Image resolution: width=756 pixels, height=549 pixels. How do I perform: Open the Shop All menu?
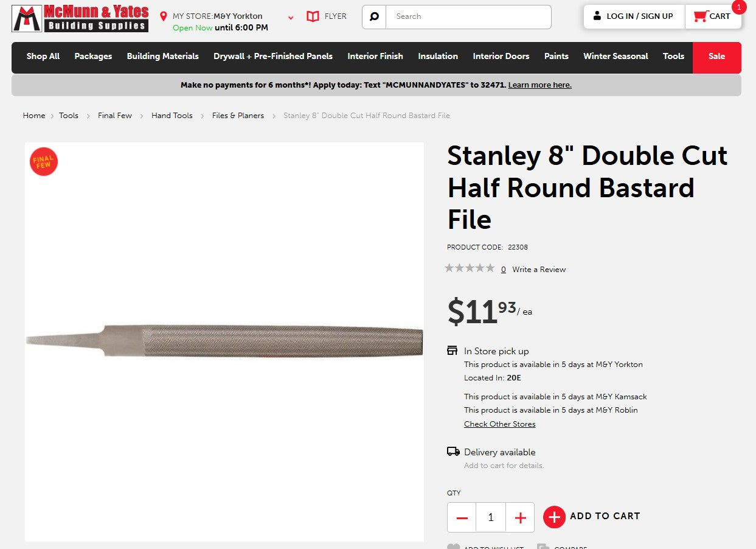(43, 57)
